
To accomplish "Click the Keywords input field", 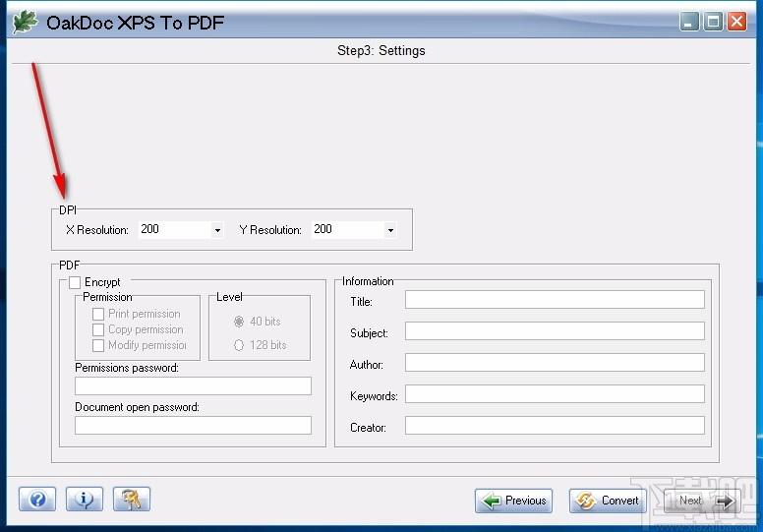I will pos(555,393).
